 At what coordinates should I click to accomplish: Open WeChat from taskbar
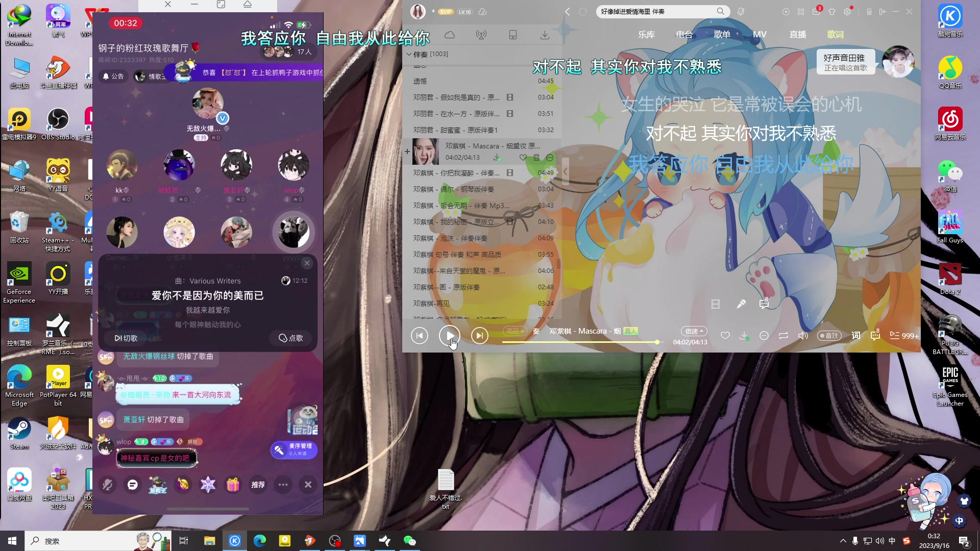coord(409,541)
